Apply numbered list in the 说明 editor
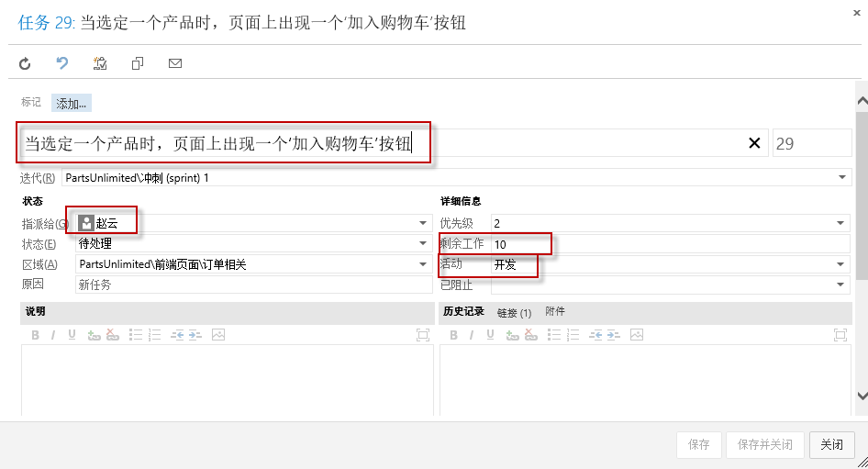 pyautogui.click(x=154, y=335)
